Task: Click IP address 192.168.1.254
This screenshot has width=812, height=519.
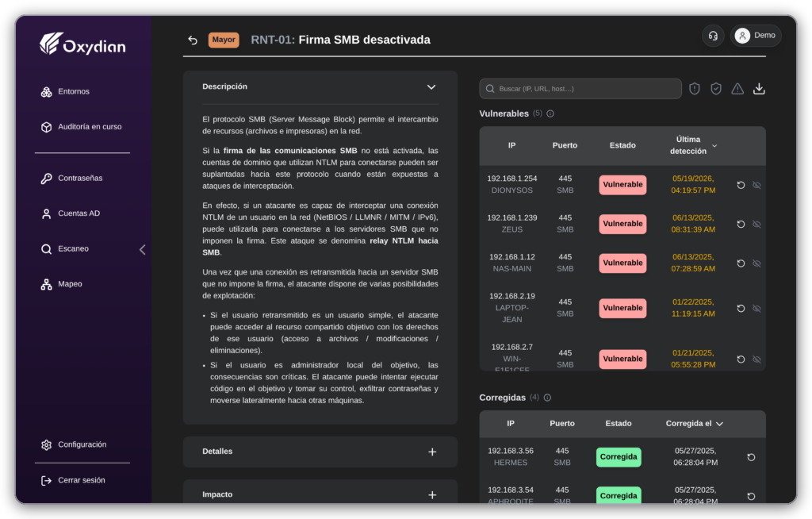Action: (x=511, y=179)
